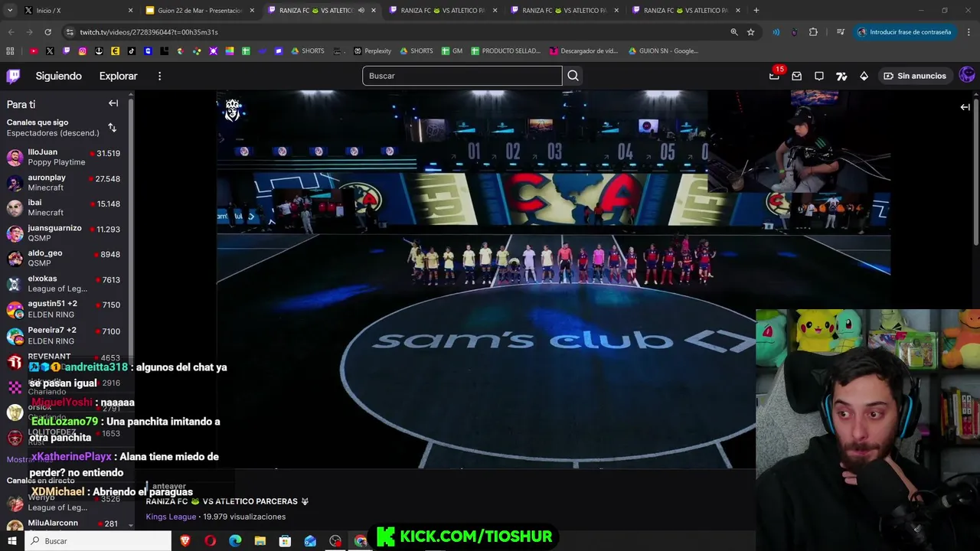Reload the page with the refresh icon

pos(47,32)
